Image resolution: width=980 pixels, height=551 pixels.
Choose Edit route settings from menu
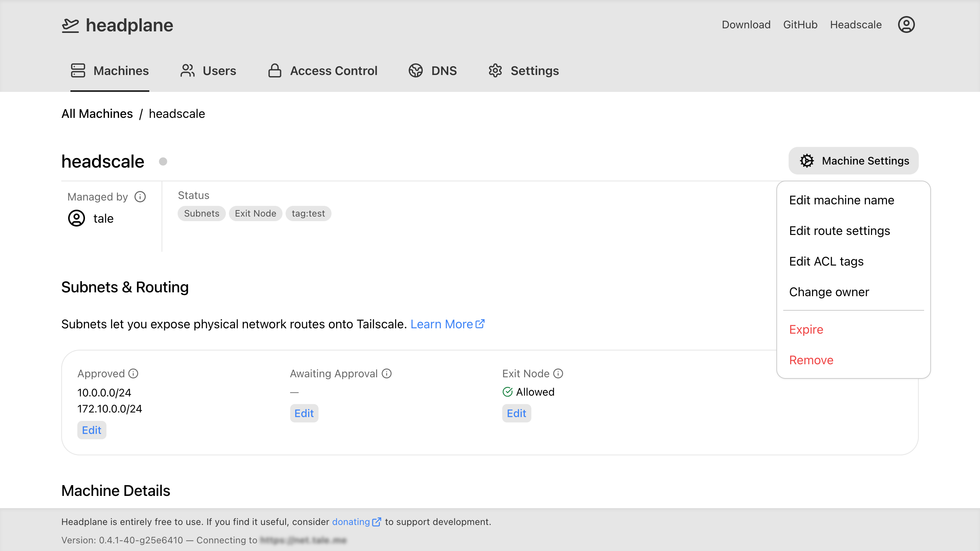pyautogui.click(x=840, y=231)
